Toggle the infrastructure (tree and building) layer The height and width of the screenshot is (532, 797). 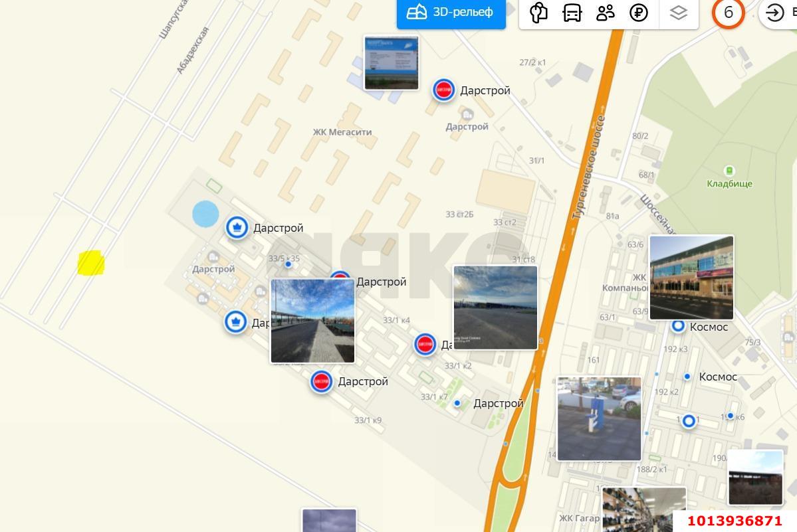point(538,13)
